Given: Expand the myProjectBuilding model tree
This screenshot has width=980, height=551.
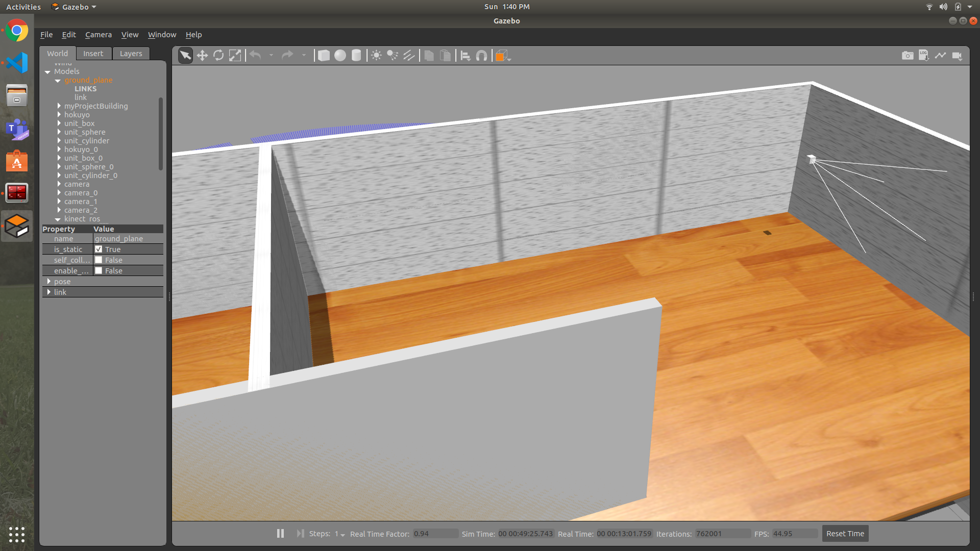Looking at the screenshot, I should pyautogui.click(x=59, y=106).
